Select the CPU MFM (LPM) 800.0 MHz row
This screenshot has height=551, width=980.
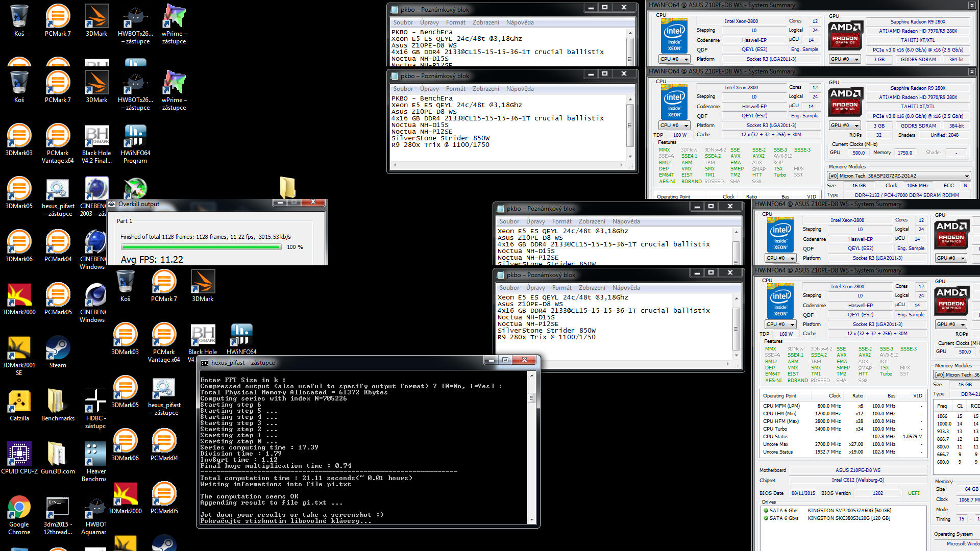(843, 406)
